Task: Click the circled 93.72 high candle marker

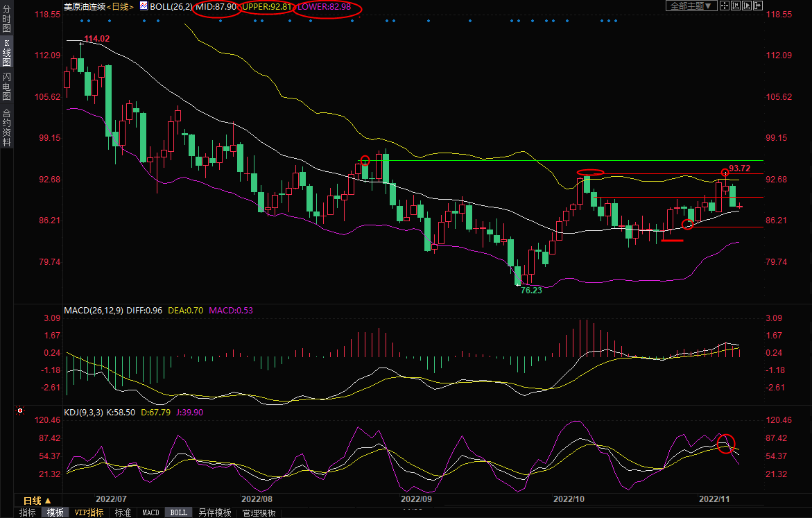Action: point(725,173)
